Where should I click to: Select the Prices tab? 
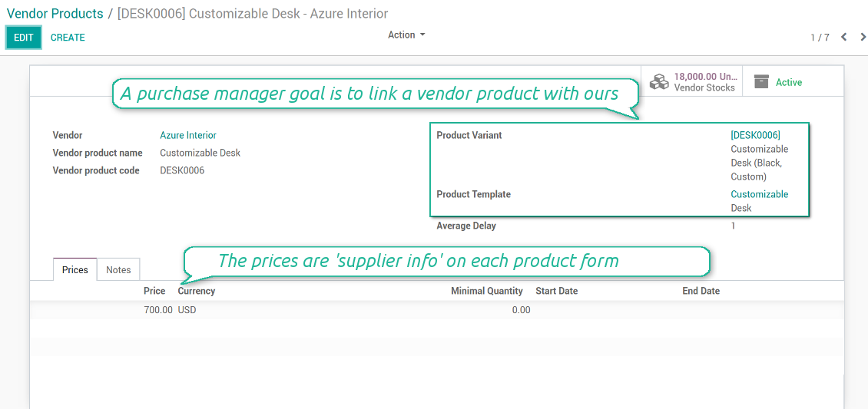75,269
